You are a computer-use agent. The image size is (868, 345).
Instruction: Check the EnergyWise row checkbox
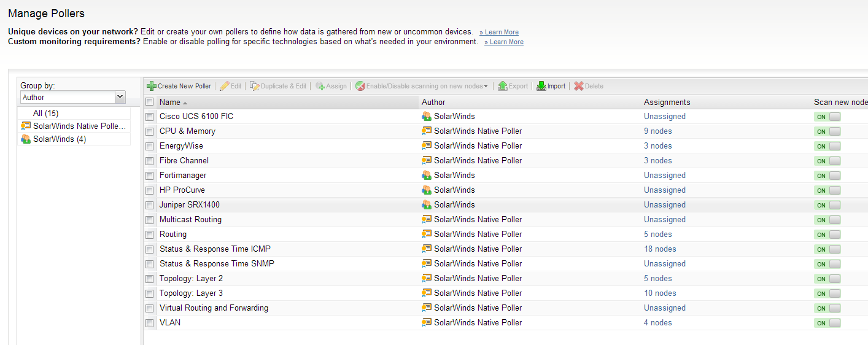(150, 146)
